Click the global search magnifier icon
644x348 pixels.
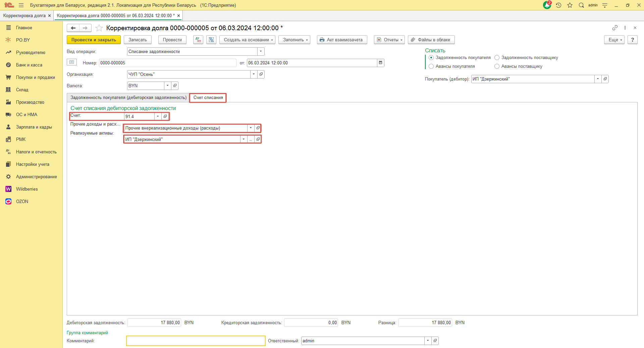[581, 5]
